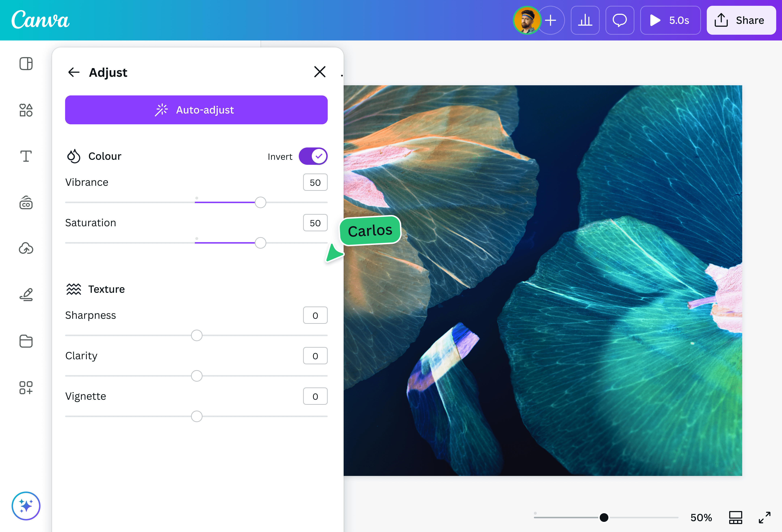Image resolution: width=782 pixels, height=532 pixels.
Task: Open Magic Studio via the sparkle icon
Action: [26, 506]
